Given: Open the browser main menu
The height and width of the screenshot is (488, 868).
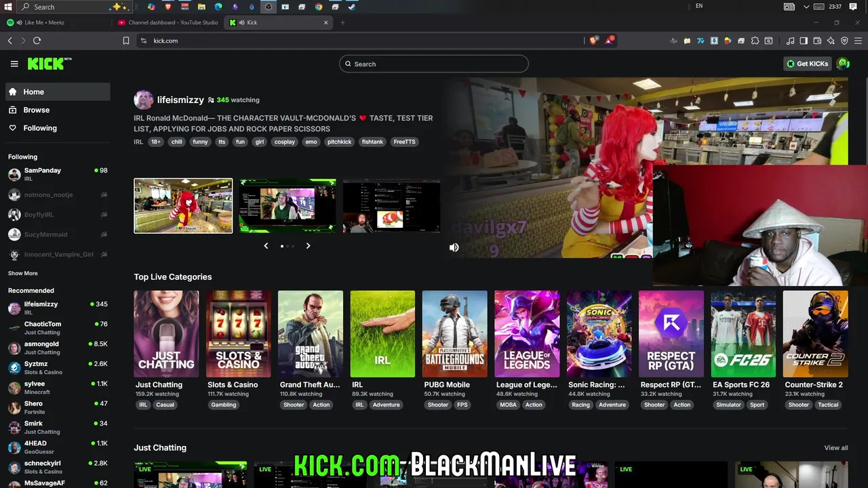Looking at the screenshot, I should (857, 41).
